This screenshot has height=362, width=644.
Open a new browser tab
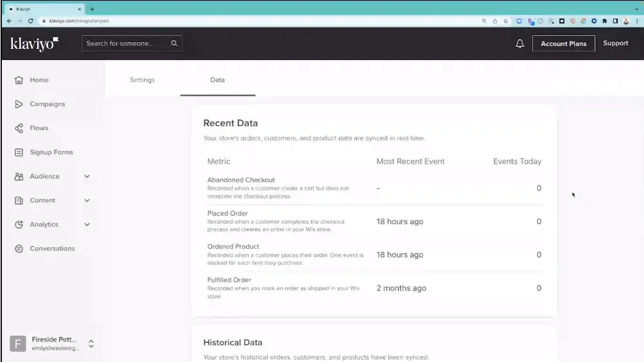(x=92, y=9)
